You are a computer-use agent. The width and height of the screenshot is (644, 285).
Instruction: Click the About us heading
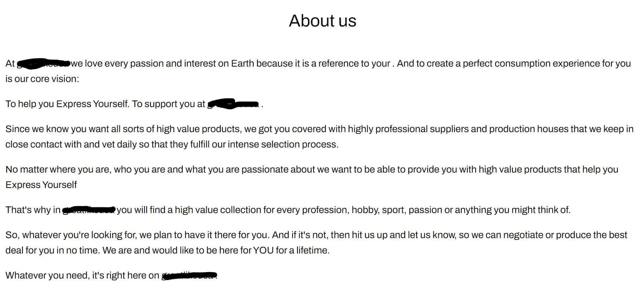(x=322, y=21)
